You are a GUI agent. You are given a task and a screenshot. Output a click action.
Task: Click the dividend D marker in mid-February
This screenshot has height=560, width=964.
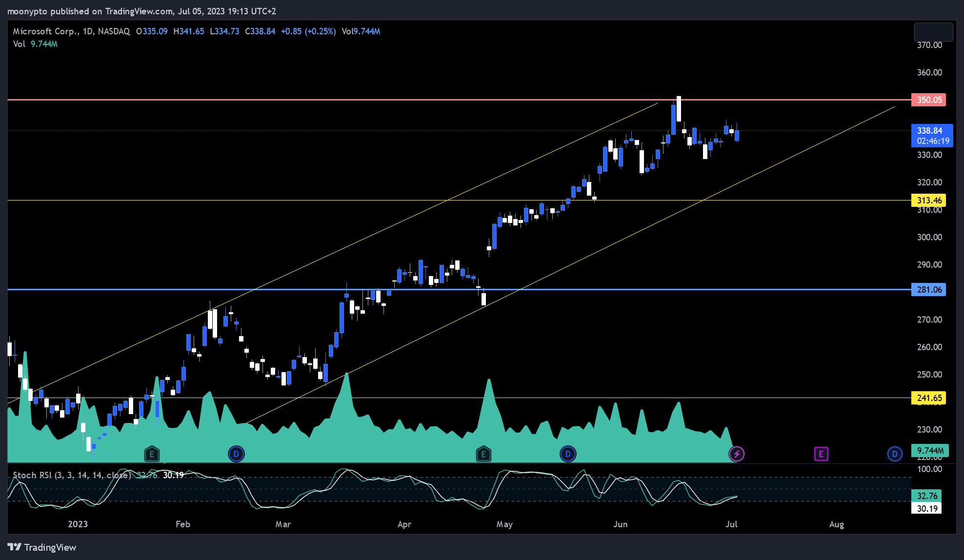pyautogui.click(x=236, y=454)
